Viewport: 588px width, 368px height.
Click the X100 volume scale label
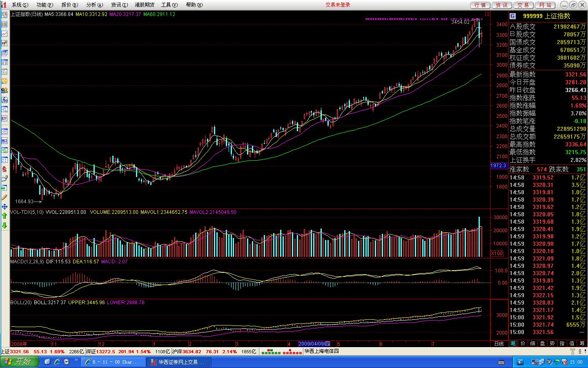[497, 254]
